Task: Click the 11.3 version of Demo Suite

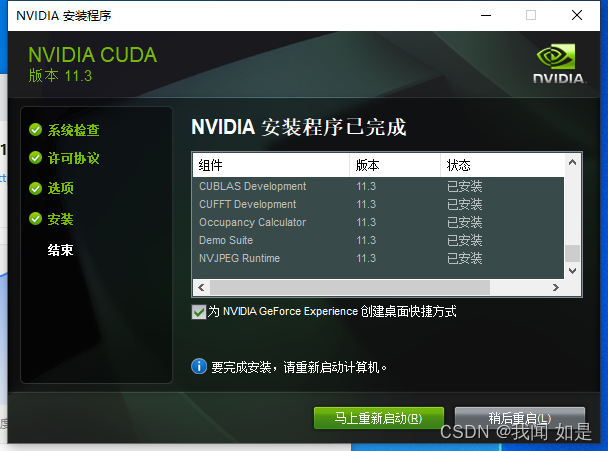Action: tap(366, 240)
